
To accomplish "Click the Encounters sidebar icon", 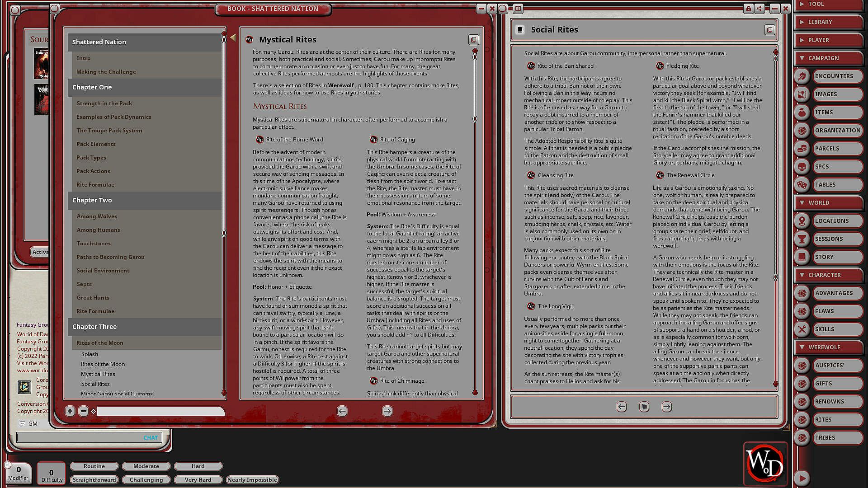I will 802,76.
